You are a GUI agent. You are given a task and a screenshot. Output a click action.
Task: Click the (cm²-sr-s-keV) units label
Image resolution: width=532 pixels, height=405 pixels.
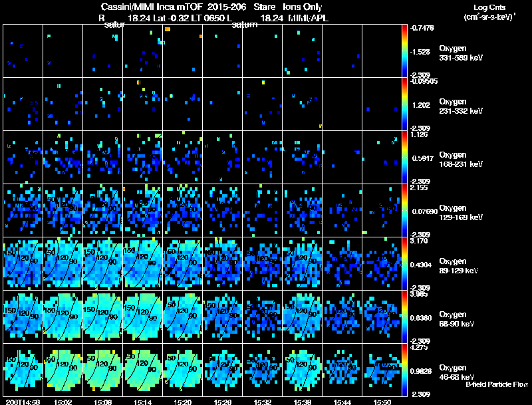pos(489,17)
